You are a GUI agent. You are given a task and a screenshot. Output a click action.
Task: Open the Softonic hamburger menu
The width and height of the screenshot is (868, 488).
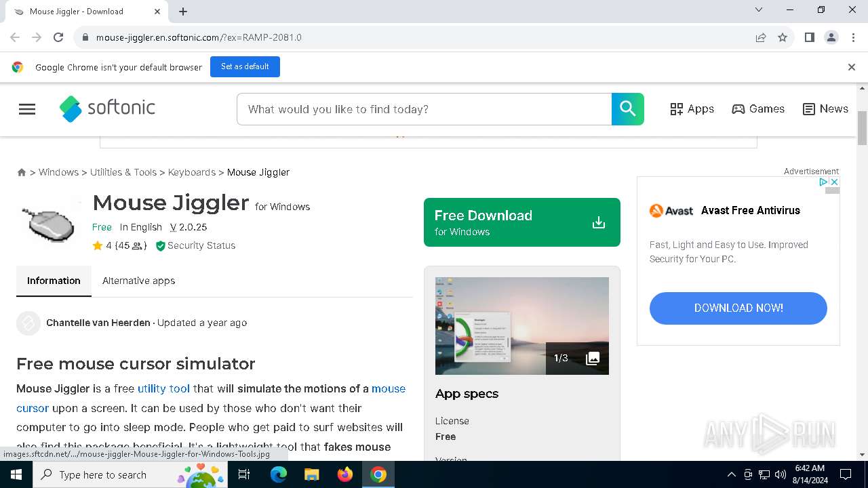coord(27,109)
